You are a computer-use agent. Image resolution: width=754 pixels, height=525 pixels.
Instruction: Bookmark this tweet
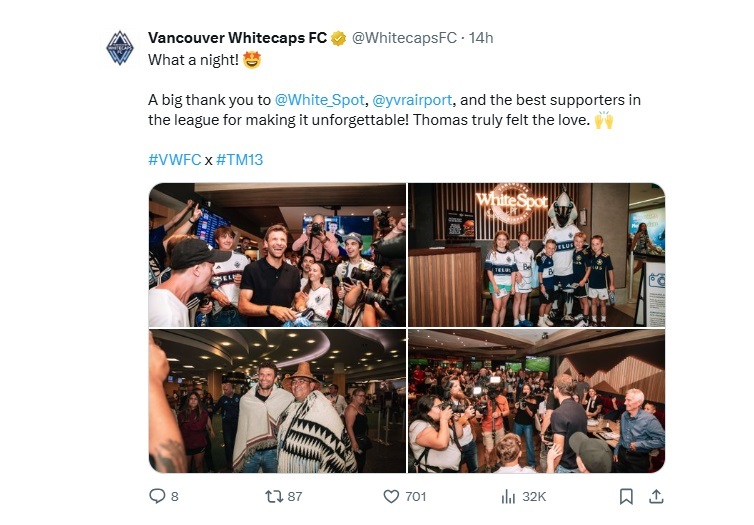tap(626, 496)
